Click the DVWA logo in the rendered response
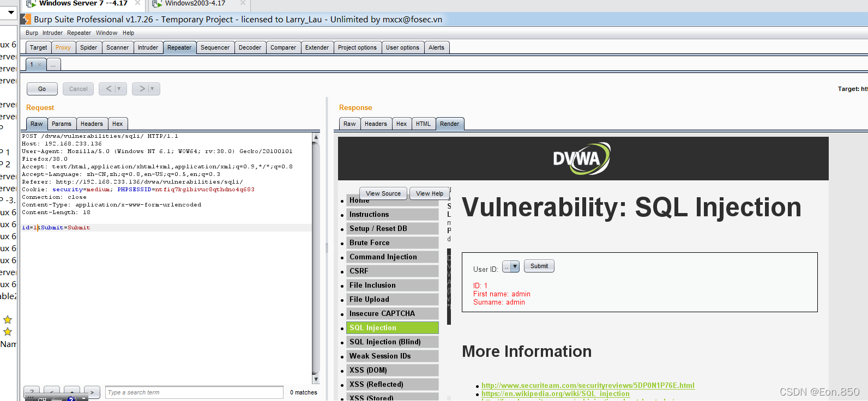This screenshot has width=868, height=401. [x=582, y=159]
